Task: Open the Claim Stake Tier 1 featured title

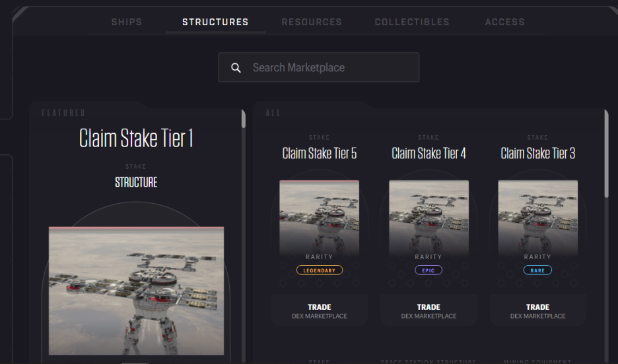Action: pos(136,138)
